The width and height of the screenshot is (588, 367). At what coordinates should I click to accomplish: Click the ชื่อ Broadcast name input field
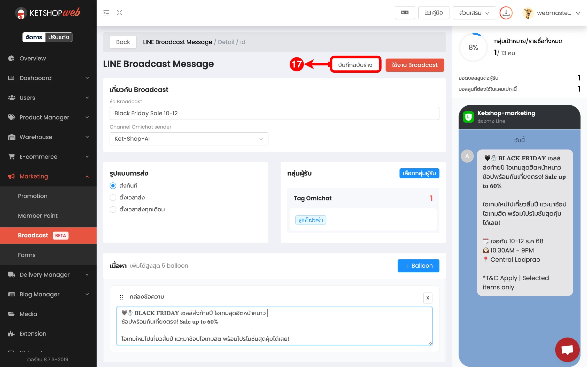coord(274,113)
